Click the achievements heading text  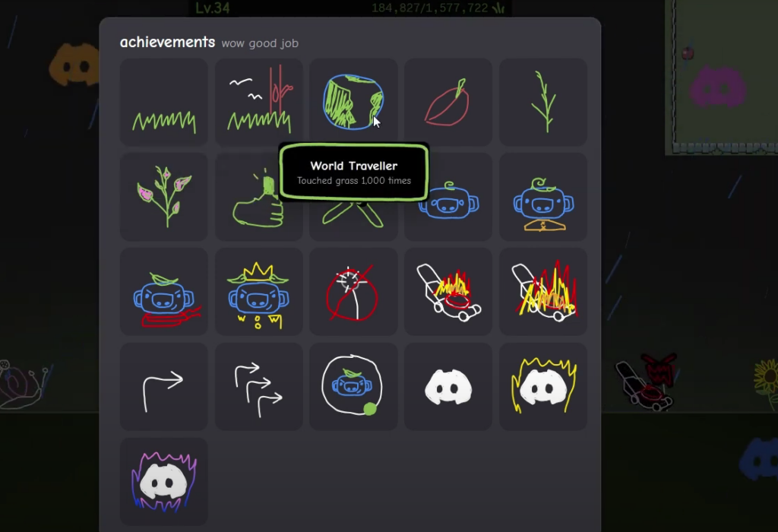pos(167,43)
